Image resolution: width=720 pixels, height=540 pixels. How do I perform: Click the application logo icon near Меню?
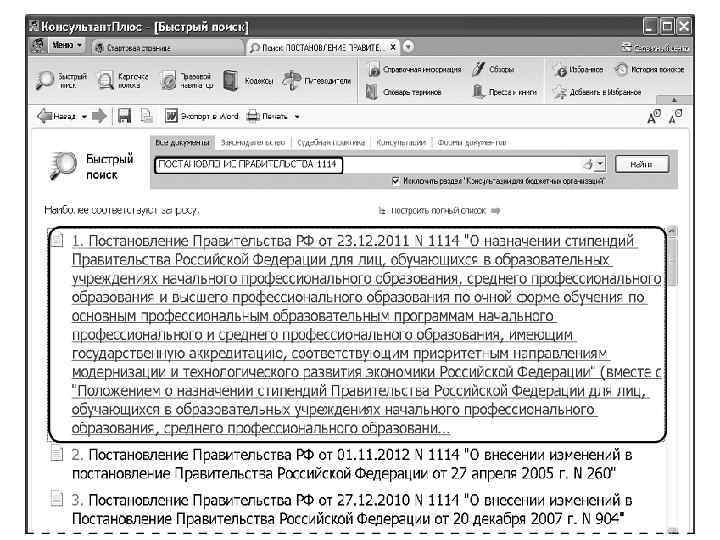coord(39,45)
